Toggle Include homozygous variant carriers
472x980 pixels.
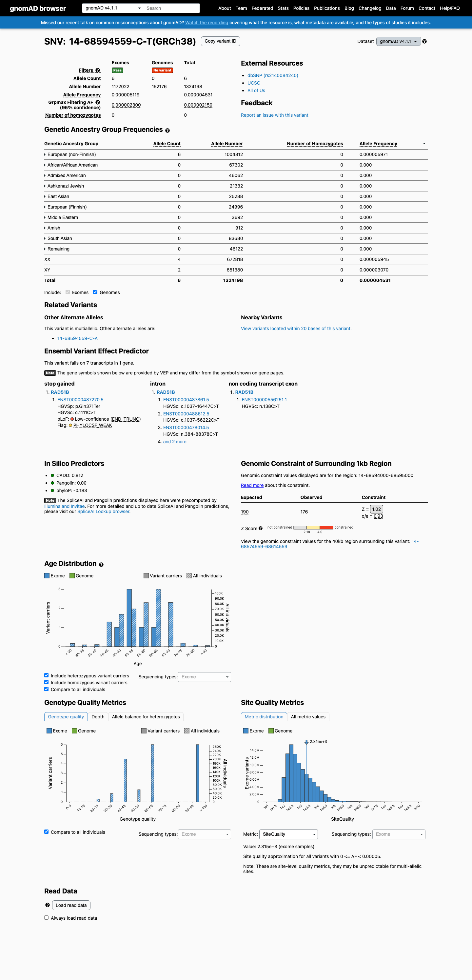tap(47, 682)
